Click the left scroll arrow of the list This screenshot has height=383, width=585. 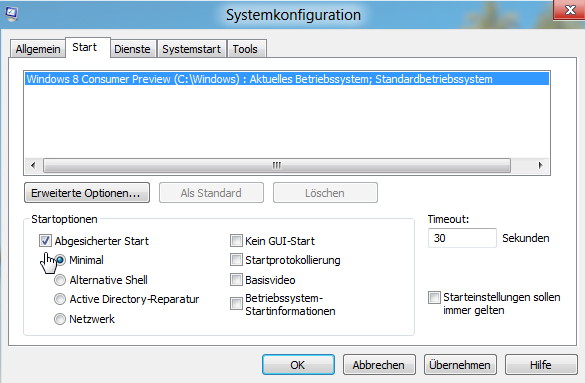33,165
